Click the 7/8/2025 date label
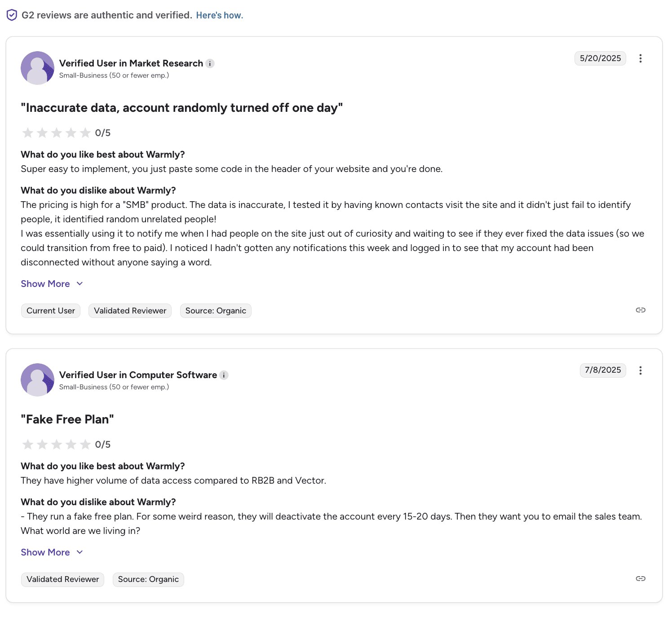Viewport: 672px width, 617px height. tap(602, 370)
